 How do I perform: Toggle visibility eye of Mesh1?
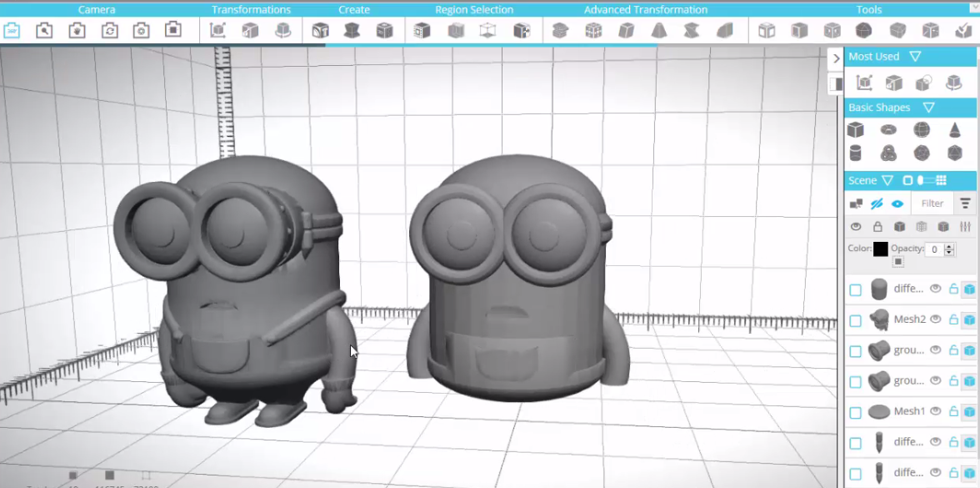pos(936,411)
